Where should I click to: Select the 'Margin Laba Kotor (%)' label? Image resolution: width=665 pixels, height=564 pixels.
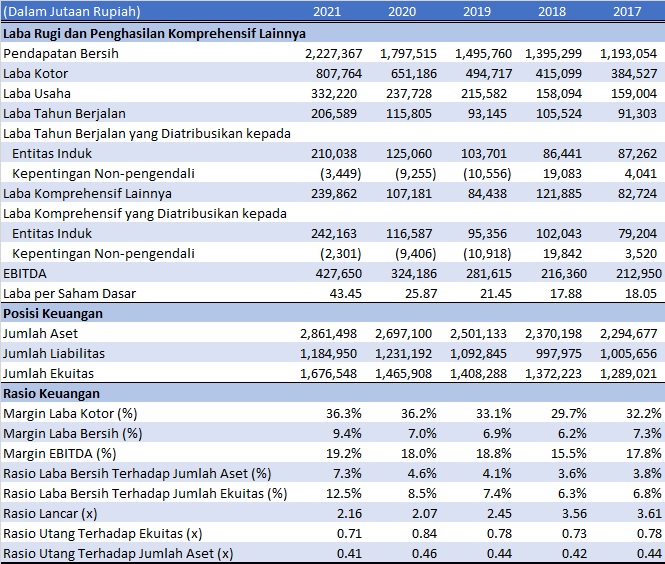[x=70, y=413]
